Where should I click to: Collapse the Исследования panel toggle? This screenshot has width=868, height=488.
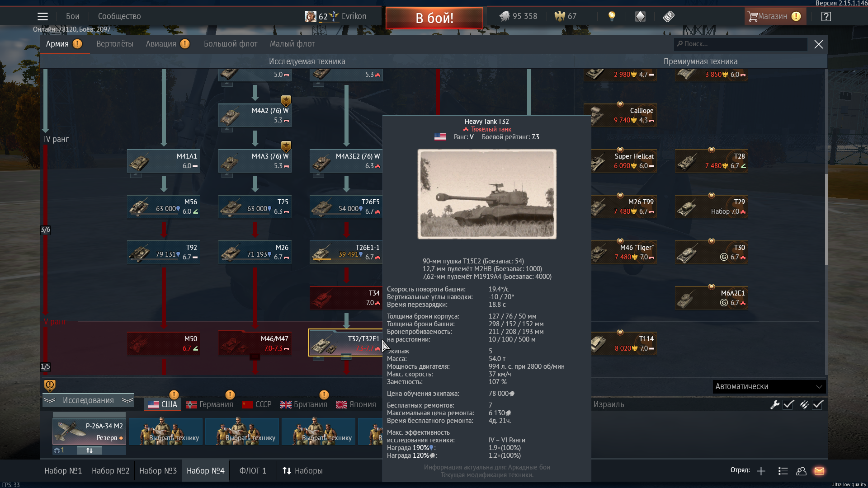[x=89, y=400]
